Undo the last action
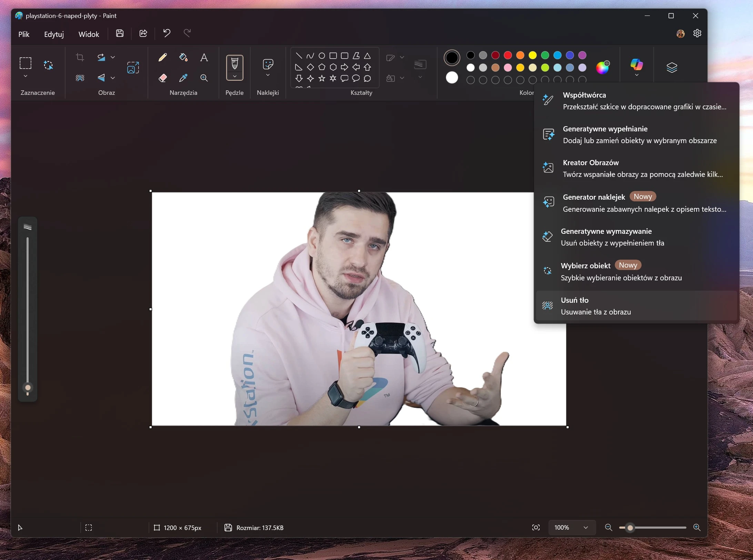Image resolution: width=753 pixels, height=560 pixels. [167, 33]
